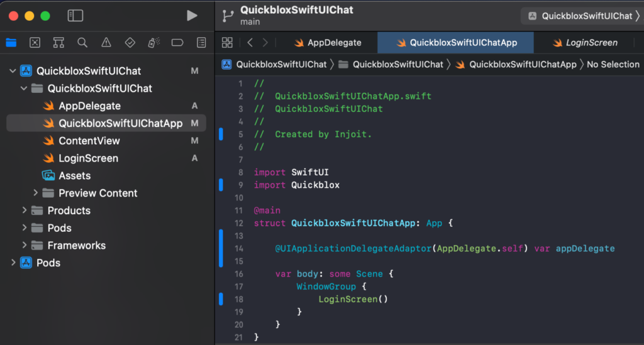644x345 pixels.
Task: Open the related items grid menu
Action: [x=228, y=43]
